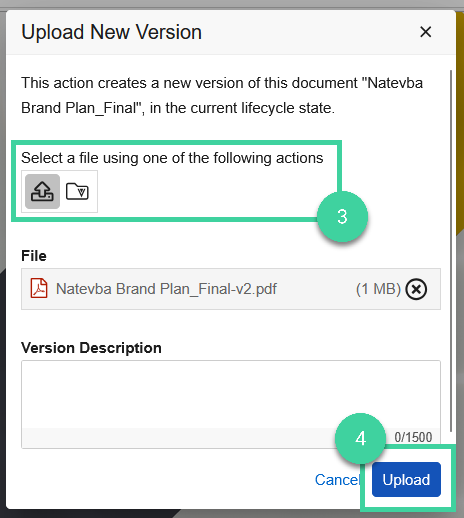Viewport: 464px width, 518px height.
Task: Click the dialog vertical scrollbar
Action: 451,251
